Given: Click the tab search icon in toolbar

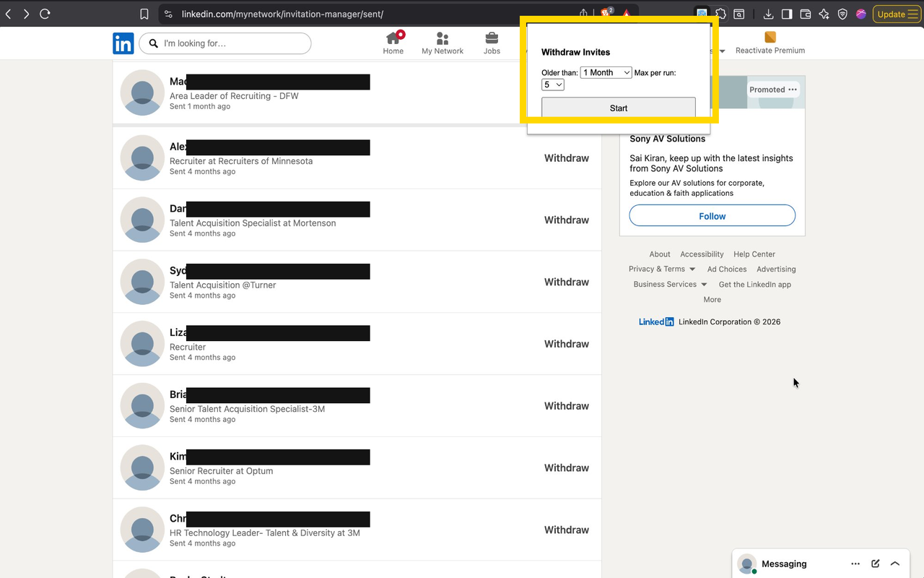Looking at the screenshot, I should (x=739, y=14).
